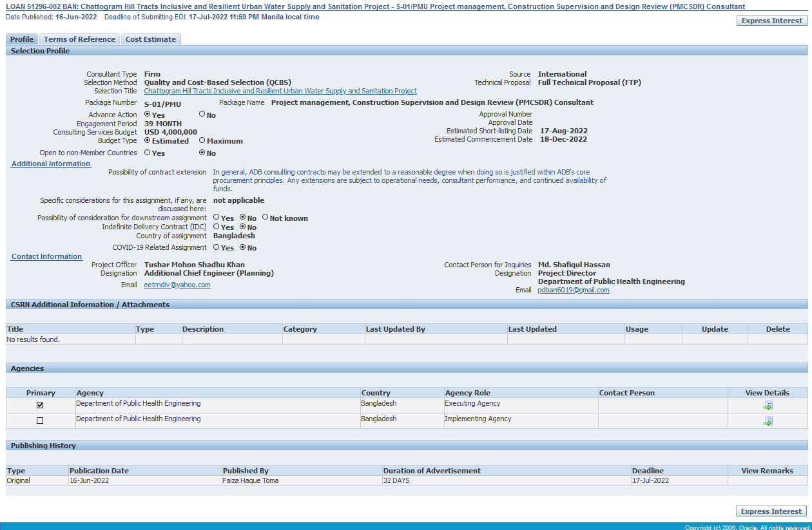Click the Contact Information section heading
The image size is (812, 530).
click(x=47, y=256)
